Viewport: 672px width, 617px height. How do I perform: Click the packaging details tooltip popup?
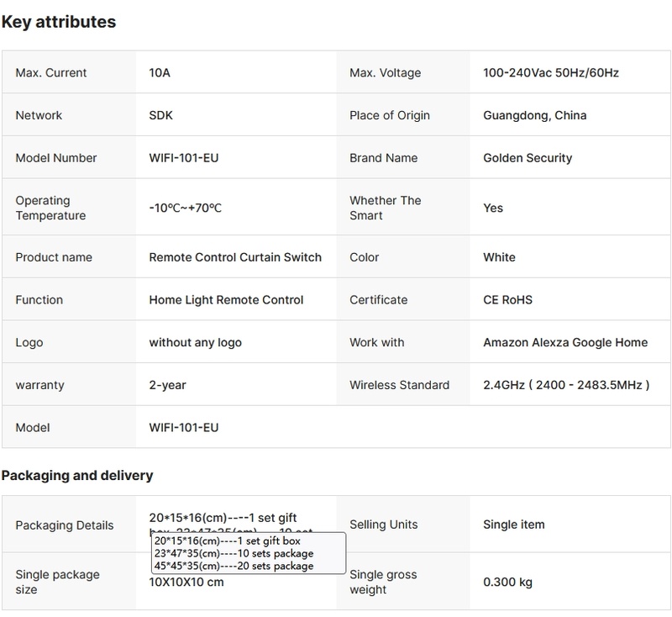coord(248,553)
